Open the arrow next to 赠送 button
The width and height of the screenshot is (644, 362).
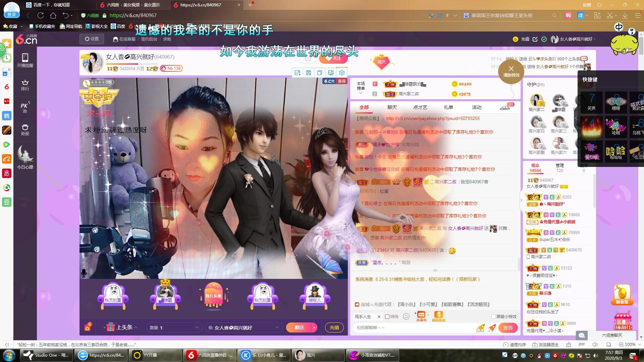[x=314, y=327]
